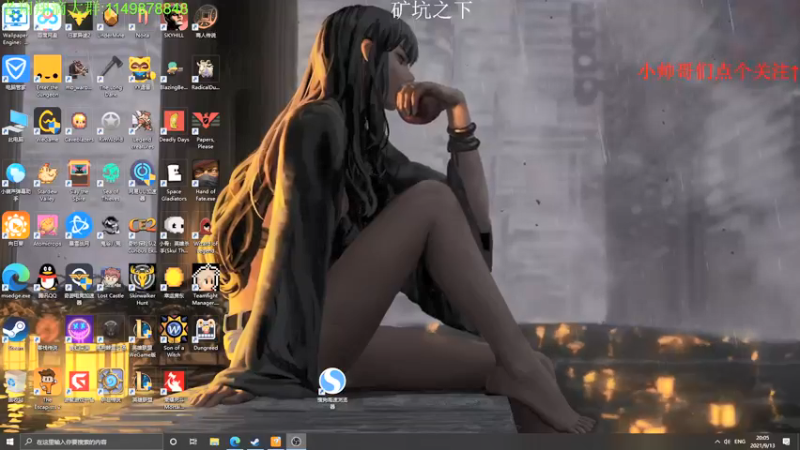
Task: Open the Tencent QQ penguin shortcut
Action: [47, 281]
